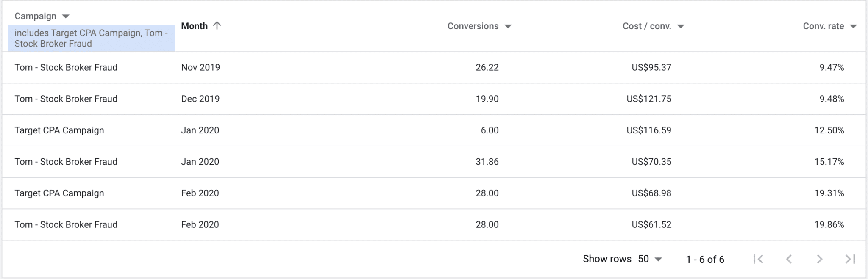Open Conversions column dropdown arrow
The height and width of the screenshot is (279, 868).
508,27
